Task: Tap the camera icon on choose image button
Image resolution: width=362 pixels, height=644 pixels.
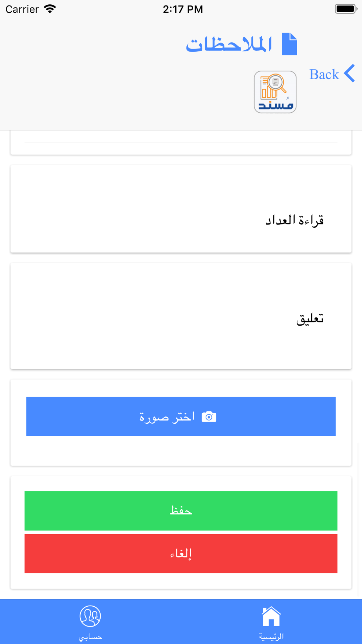Action: click(x=209, y=417)
